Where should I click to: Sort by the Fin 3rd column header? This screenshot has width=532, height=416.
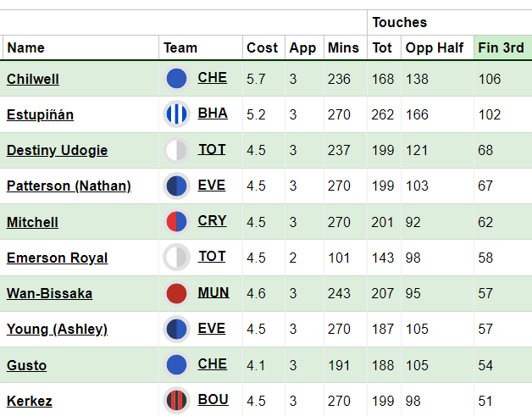(502, 47)
